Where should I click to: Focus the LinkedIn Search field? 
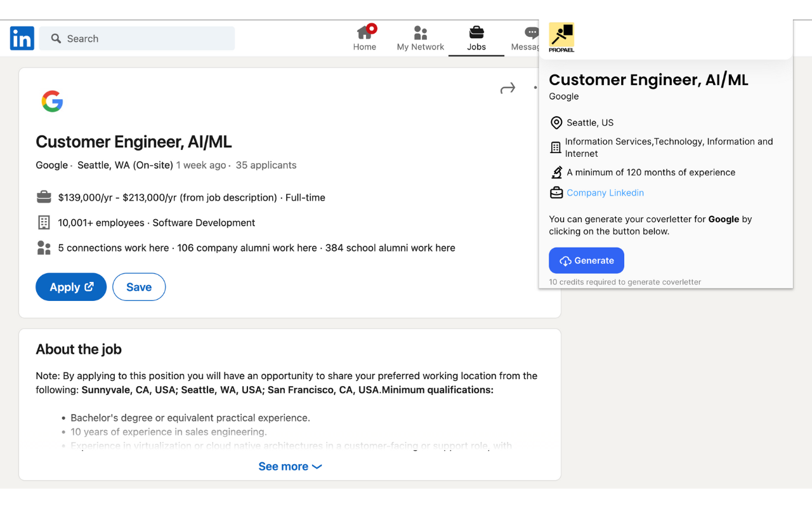[137, 38]
